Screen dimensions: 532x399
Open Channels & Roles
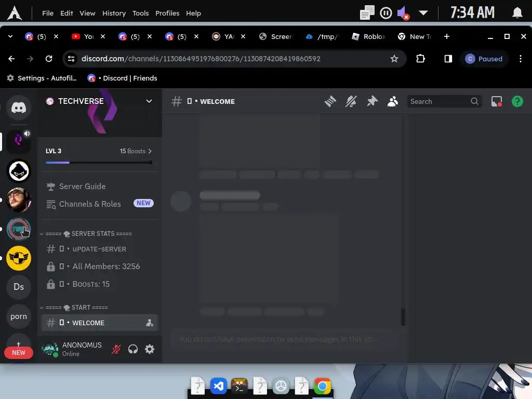click(99, 204)
